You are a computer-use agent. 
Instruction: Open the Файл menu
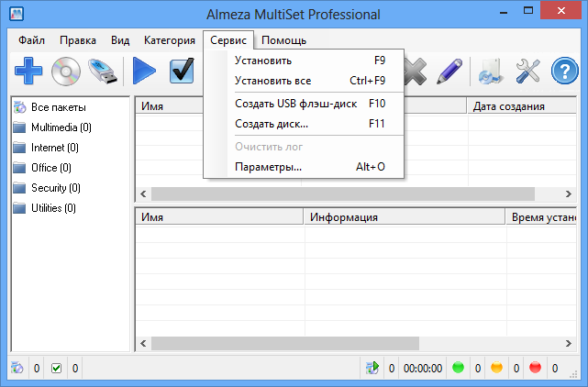point(31,40)
